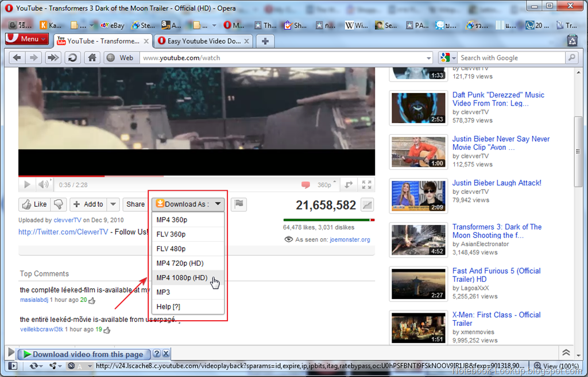The image size is (588, 377).
Task: Open Daft Punk Derezzed video link
Action: pyautogui.click(x=498, y=99)
